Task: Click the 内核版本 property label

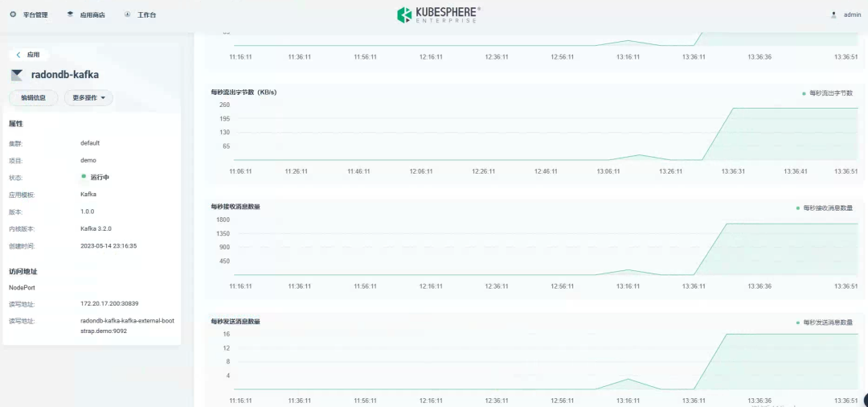Action: pyautogui.click(x=23, y=229)
